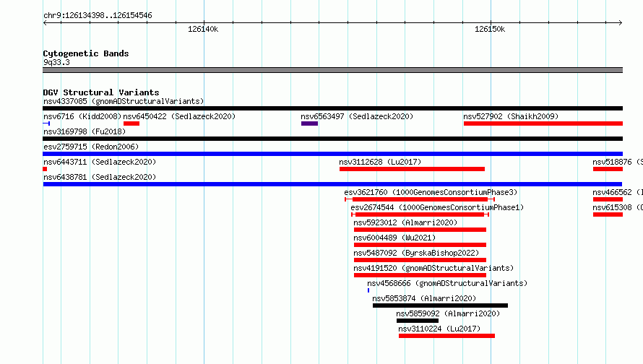Select the red bar for nsv3110224
The width and height of the screenshot is (643, 364).
pyautogui.click(x=446, y=336)
